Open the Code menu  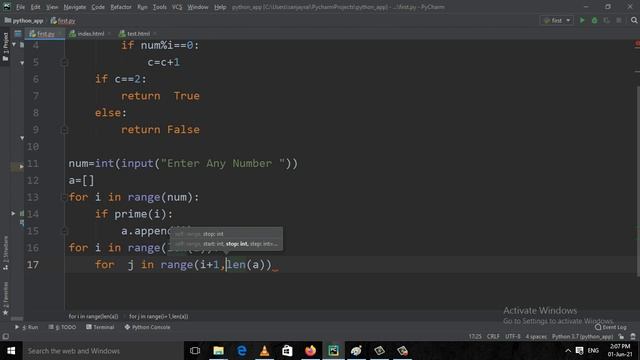point(98,7)
